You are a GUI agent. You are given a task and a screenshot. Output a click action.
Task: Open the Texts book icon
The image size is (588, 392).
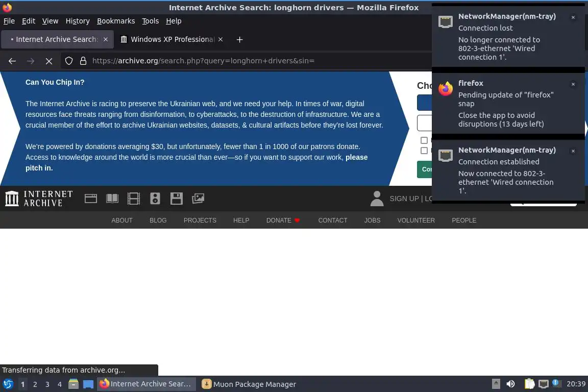(112, 199)
